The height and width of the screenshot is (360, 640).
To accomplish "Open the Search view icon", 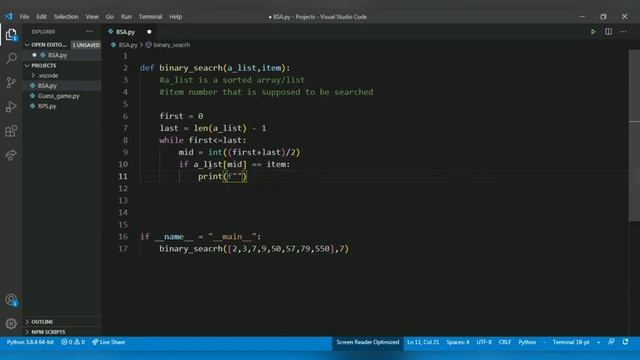I will [x=11, y=58].
